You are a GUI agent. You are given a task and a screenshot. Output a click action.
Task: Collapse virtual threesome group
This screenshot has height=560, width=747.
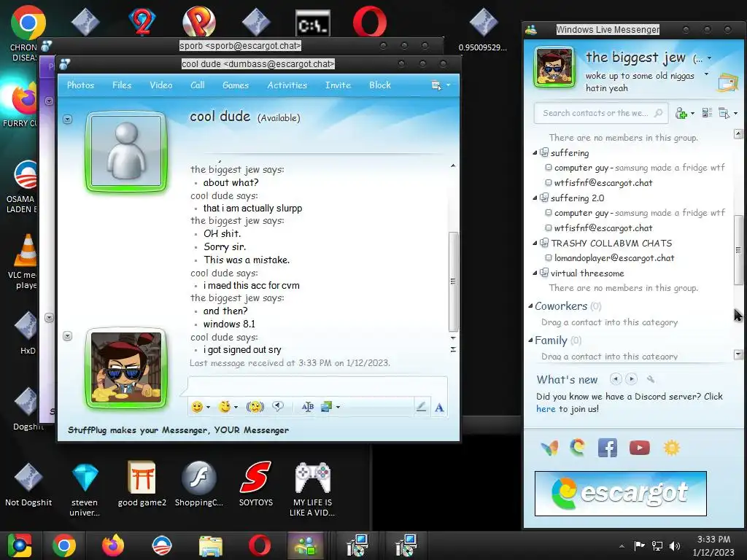[535, 273]
